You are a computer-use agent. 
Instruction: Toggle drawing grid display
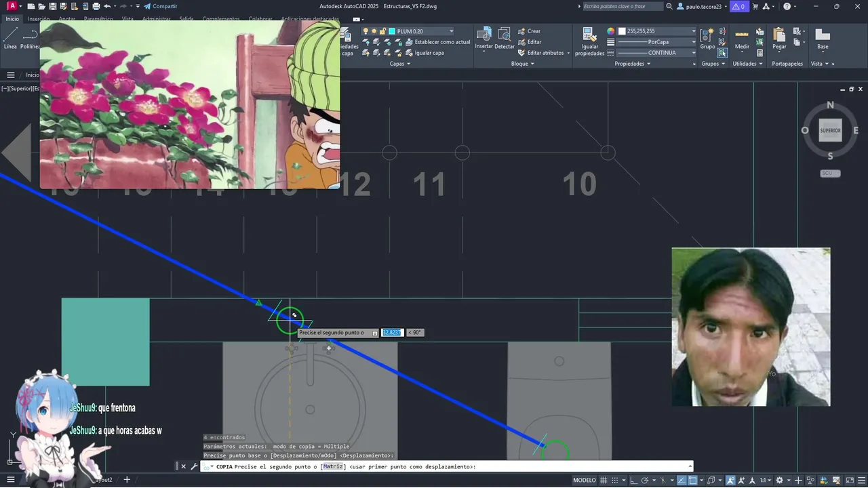click(604, 480)
